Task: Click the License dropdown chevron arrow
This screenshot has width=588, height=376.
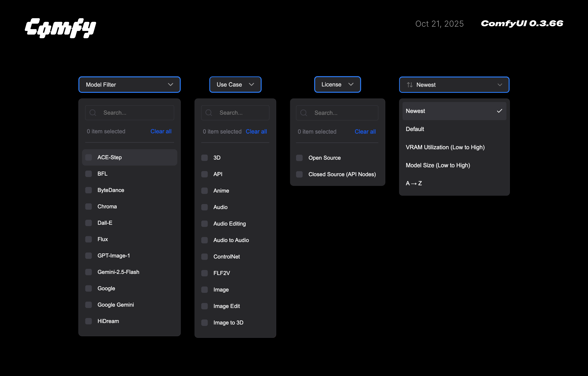Action: [351, 84]
